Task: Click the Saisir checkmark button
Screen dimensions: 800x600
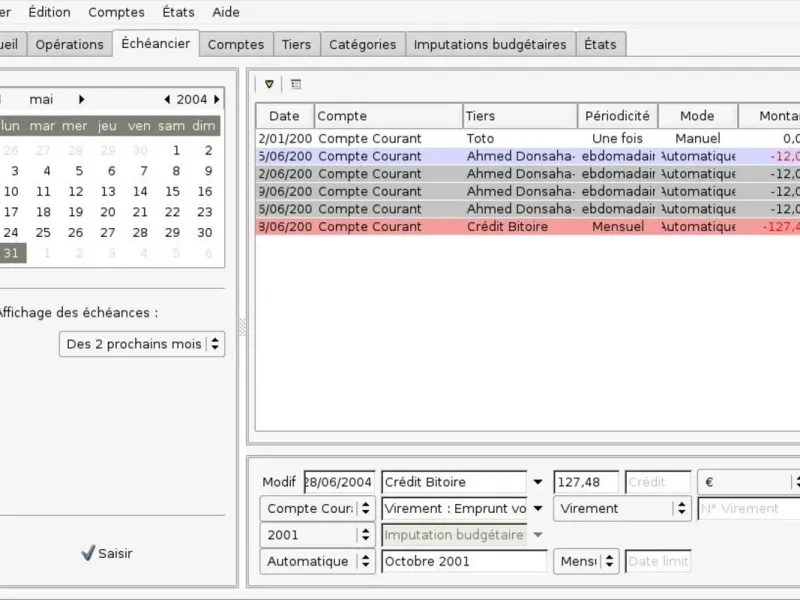Action: click(x=107, y=553)
